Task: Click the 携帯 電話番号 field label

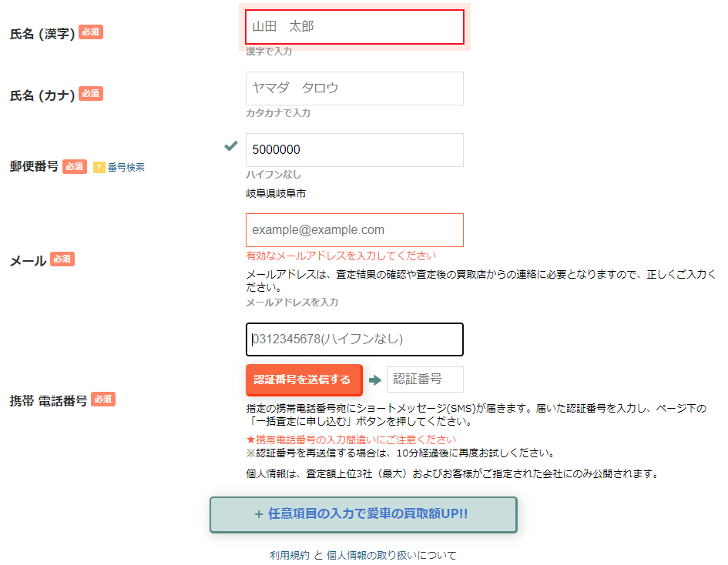Action: click(x=49, y=400)
